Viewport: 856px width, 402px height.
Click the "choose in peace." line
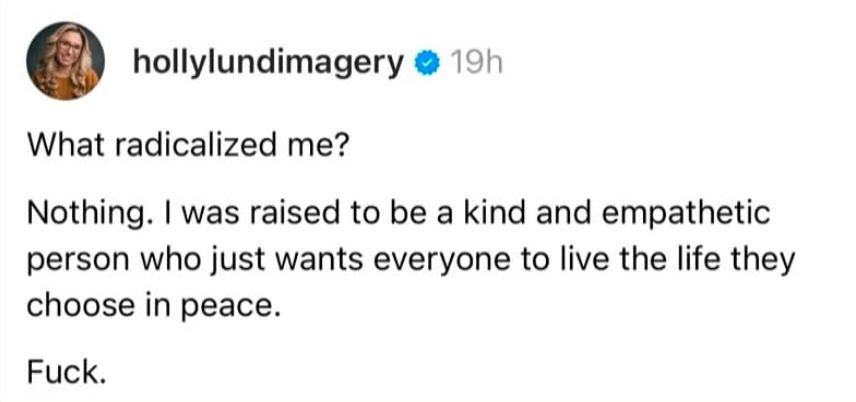pos(154,308)
